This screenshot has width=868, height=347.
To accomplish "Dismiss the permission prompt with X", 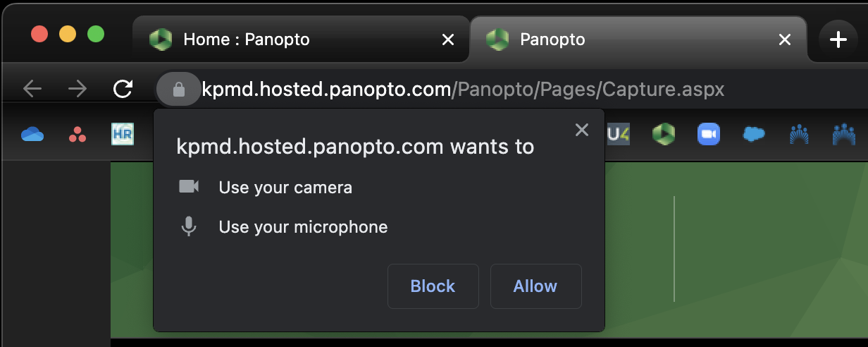I will pos(582,130).
